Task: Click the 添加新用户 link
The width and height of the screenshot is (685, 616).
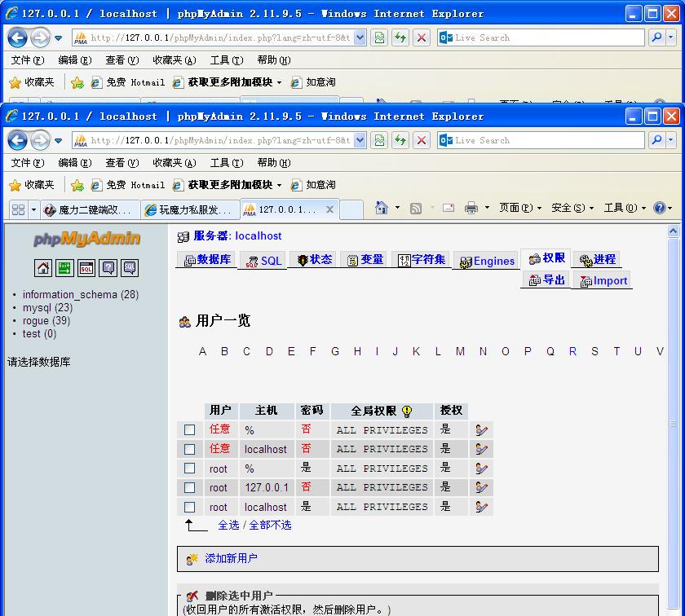Action: click(x=231, y=558)
